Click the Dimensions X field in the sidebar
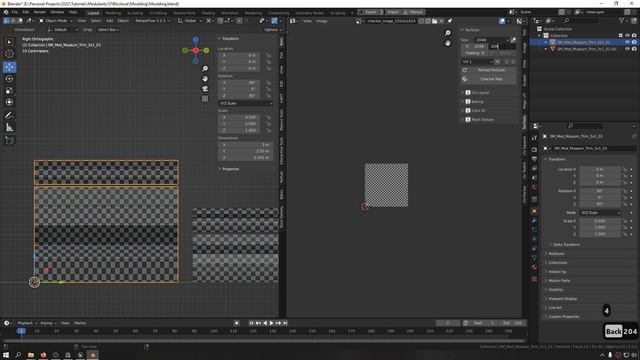 pos(245,145)
